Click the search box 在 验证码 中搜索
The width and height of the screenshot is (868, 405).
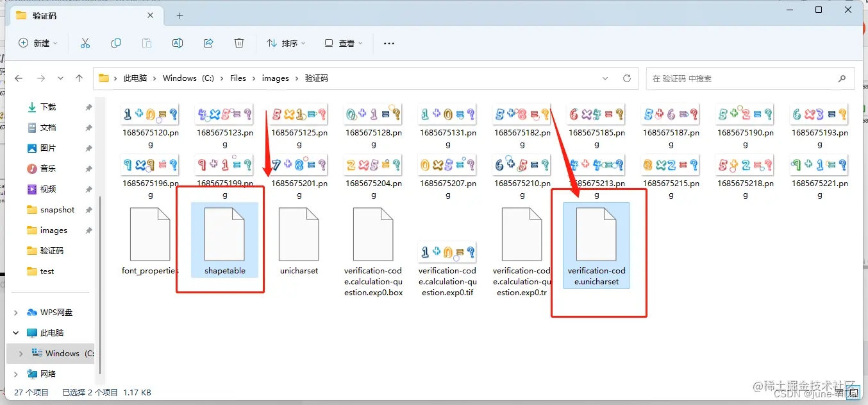tap(750, 78)
